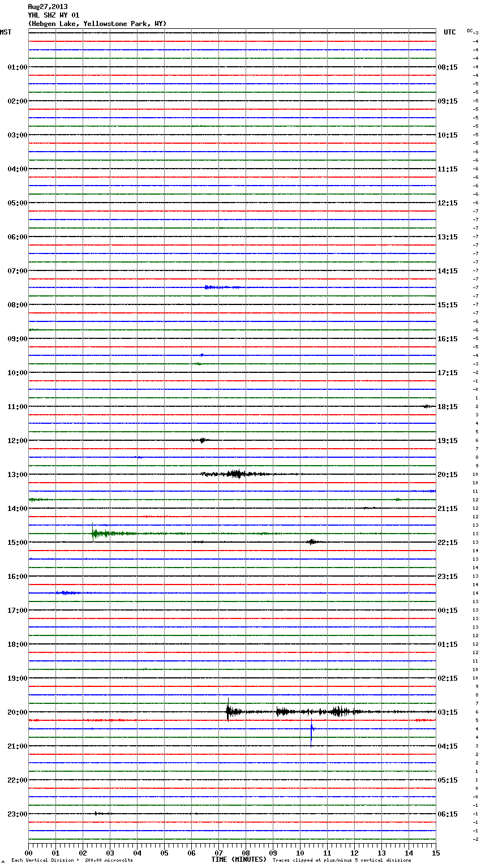Click the 10:15 UTC time label
This screenshot has height=868, width=481.
click(x=448, y=135)
